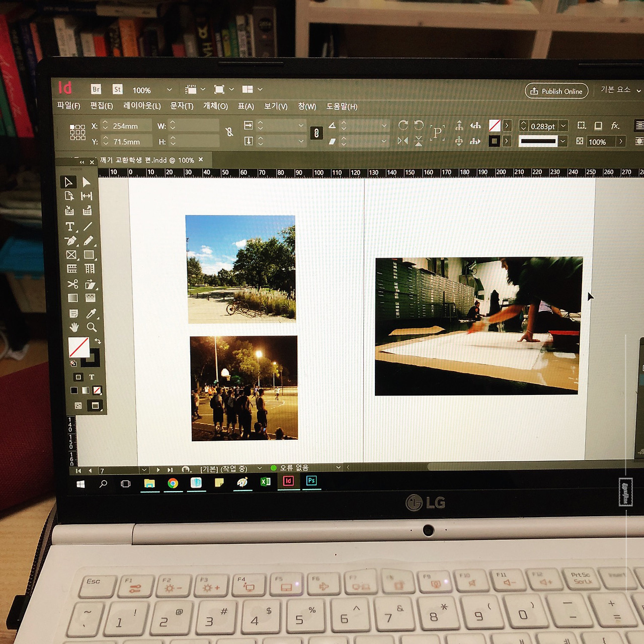Open the page number dropdown in status bar
The height and width of the screenshot is (644, 644).
(144, 470)
